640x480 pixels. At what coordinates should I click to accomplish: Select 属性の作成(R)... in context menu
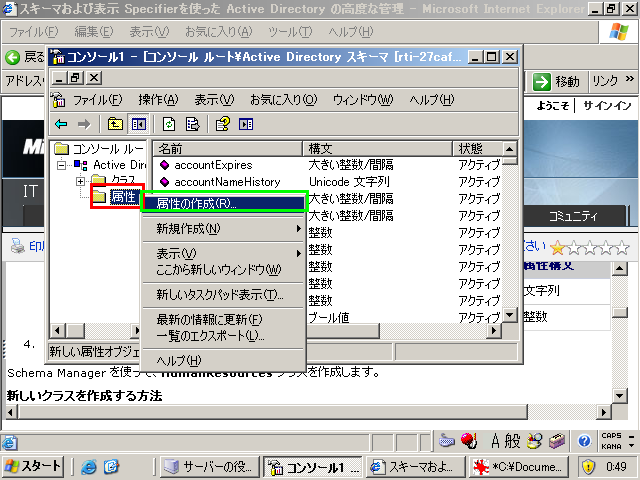[x=223, y=203]
